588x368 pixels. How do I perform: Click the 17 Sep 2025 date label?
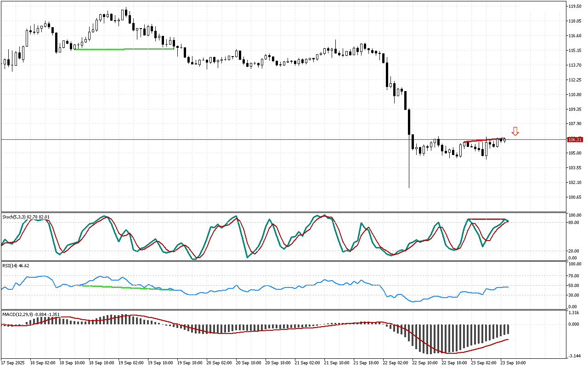[14, 362]
